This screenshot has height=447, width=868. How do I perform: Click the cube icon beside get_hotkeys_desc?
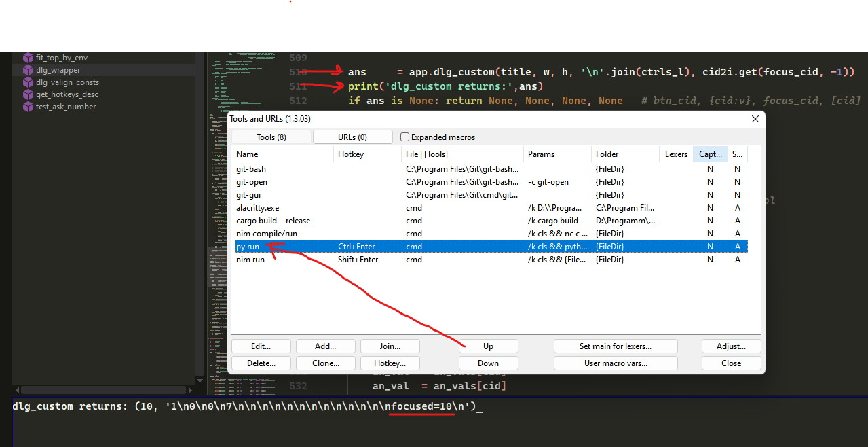[27, 94]
